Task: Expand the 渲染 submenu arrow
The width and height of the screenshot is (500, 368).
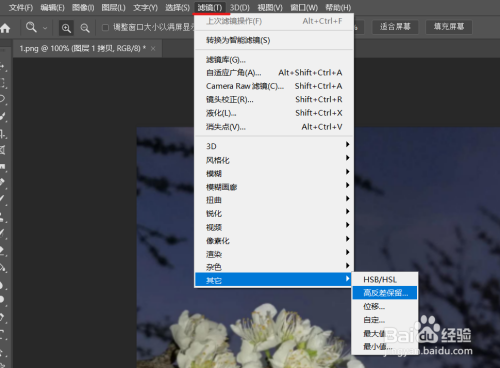Action: click(x=347, y=252)
